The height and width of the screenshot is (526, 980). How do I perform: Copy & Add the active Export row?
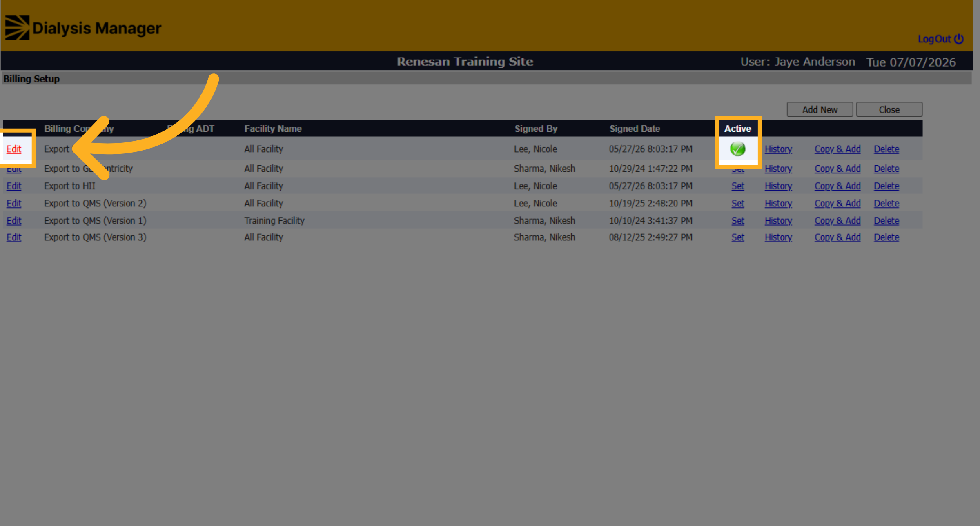click(837, 149)
